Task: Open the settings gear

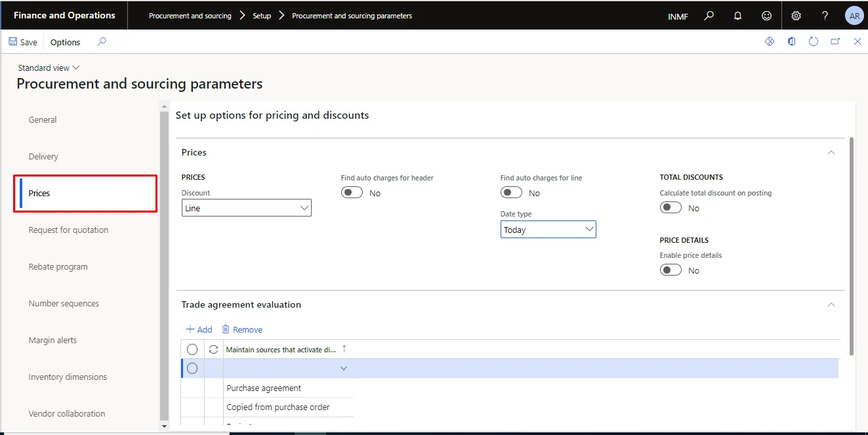Action: point(796,16)
